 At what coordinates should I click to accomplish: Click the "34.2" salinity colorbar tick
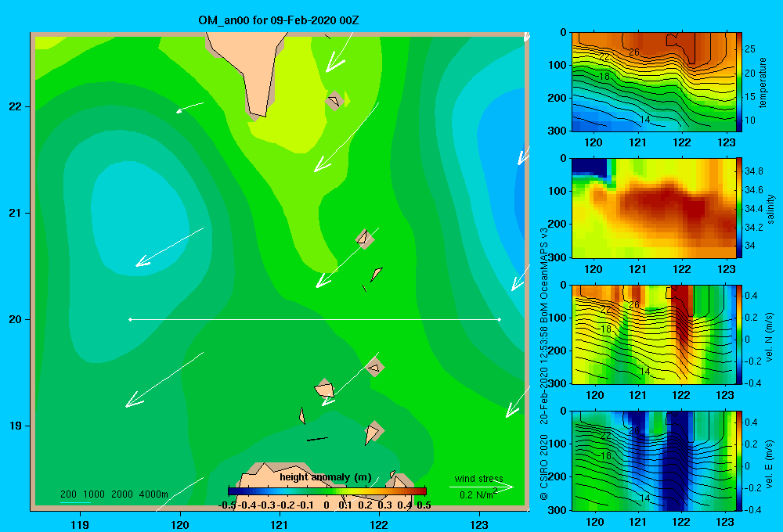753,227
